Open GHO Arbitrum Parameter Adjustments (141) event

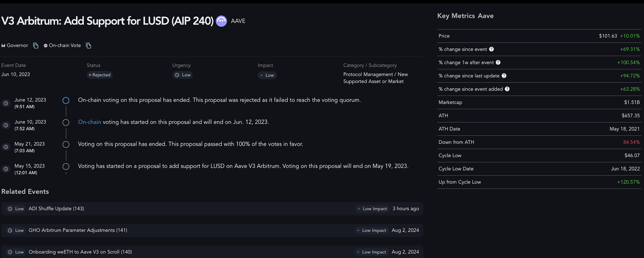coord(212,231)
